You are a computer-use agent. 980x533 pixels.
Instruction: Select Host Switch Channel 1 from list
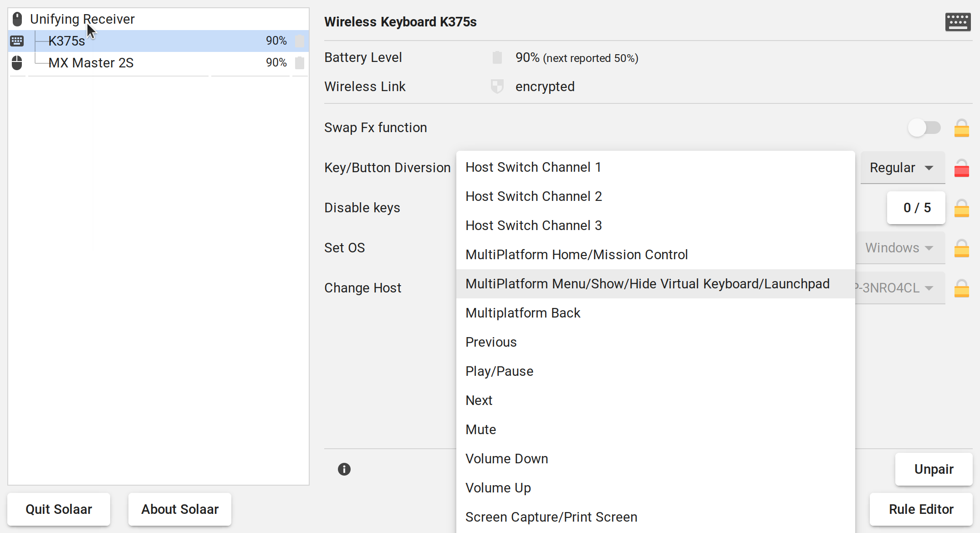[x=656, y=167]
